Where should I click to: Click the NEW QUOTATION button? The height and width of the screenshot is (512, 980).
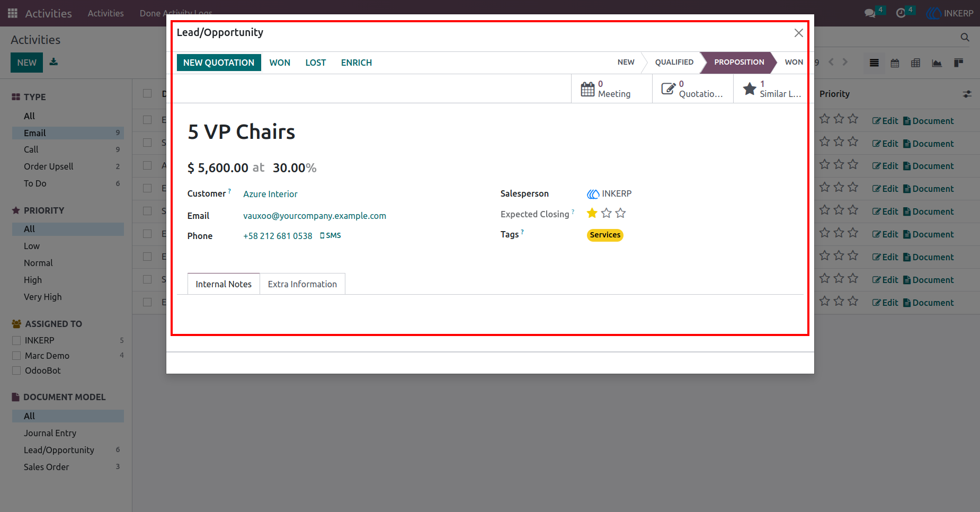pyautogui.click(x=219, y=63)
